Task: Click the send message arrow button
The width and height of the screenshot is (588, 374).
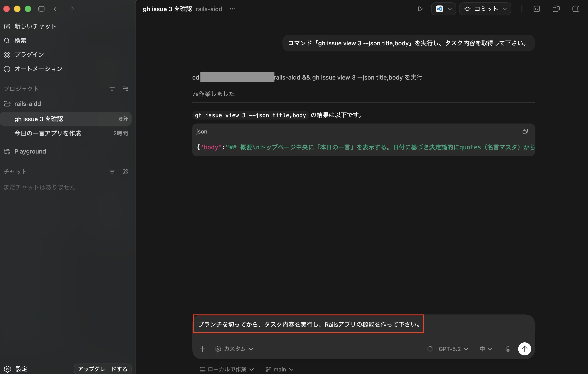Action: (524, 349)
